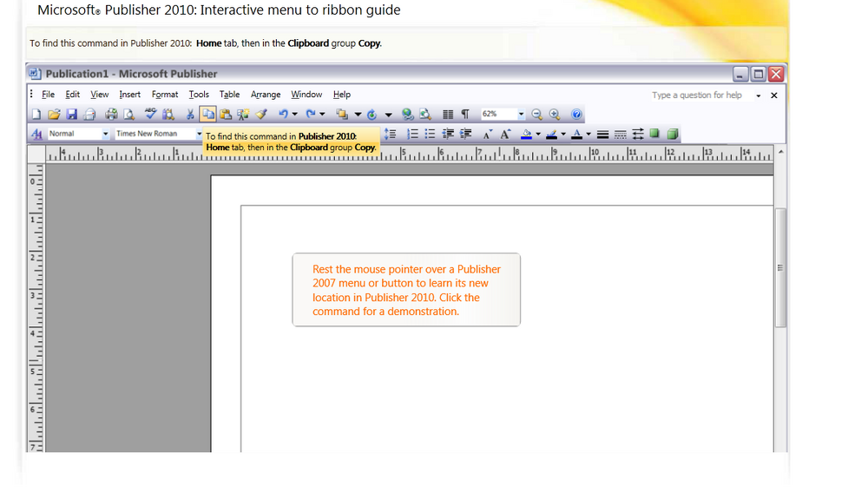The height and width of the screenshot is (493, 868).
Task: Open the Tools menu
Action: click(x=199, y=95)
